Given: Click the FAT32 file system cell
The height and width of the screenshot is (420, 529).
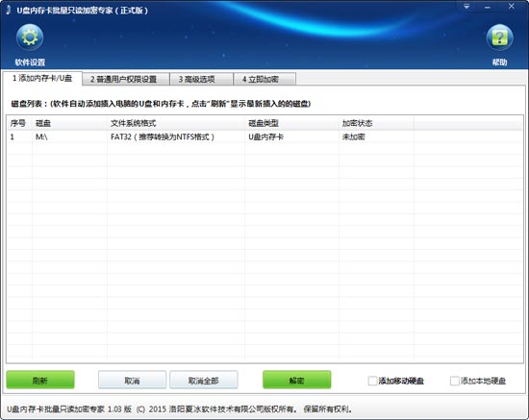Looking at the screenshot, I should click(176, 136).
